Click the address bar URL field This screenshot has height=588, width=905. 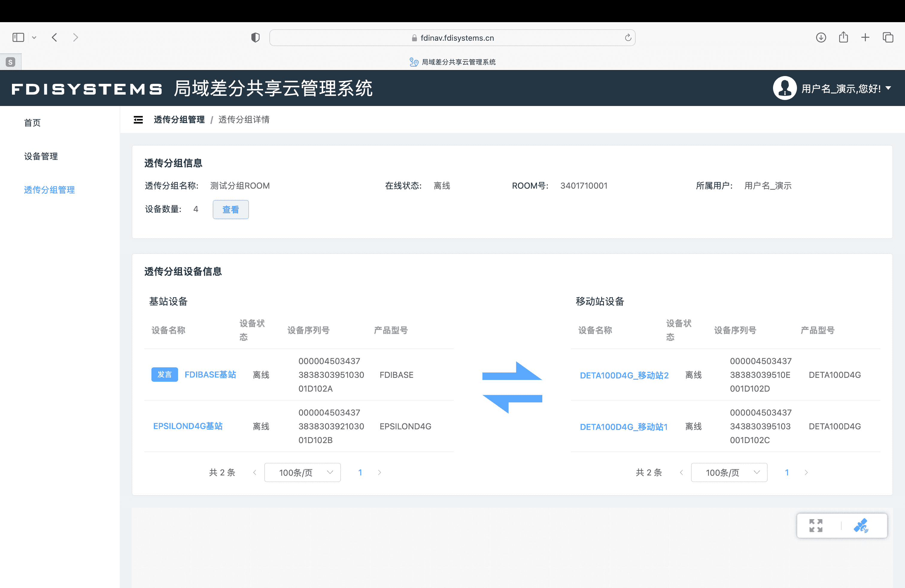tap(456, 38)
